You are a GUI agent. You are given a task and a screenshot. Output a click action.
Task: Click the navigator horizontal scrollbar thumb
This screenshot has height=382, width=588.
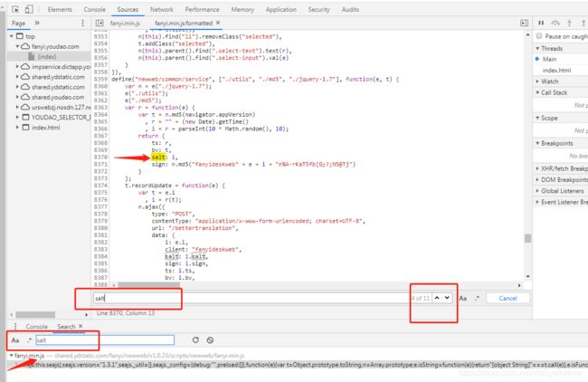[35, 314]
